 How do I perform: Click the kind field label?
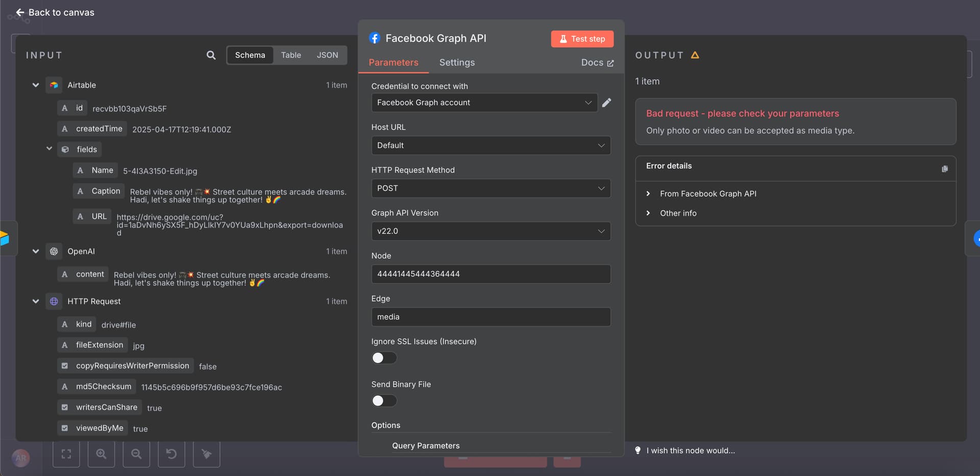[x=77, y=324]
